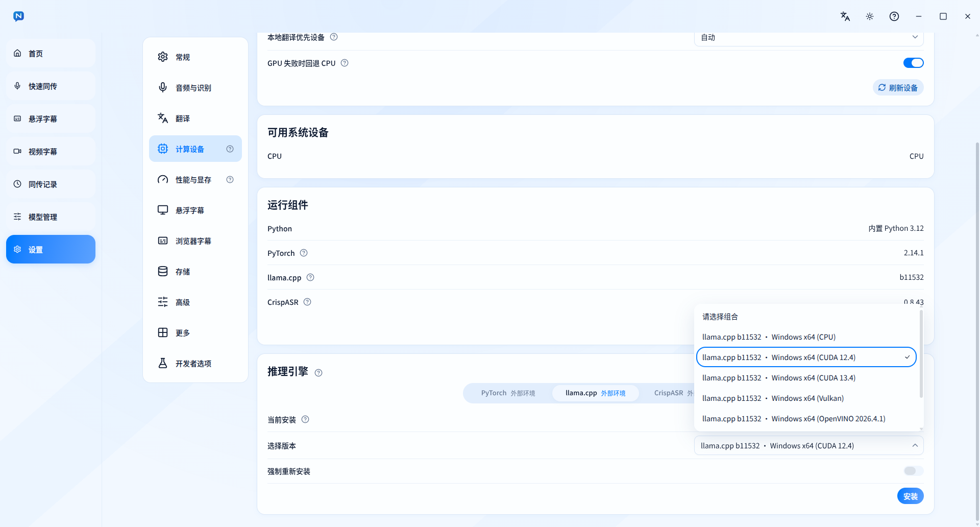
Task: Click help icon next to CrispASR row
Action: tap(307, 302)
